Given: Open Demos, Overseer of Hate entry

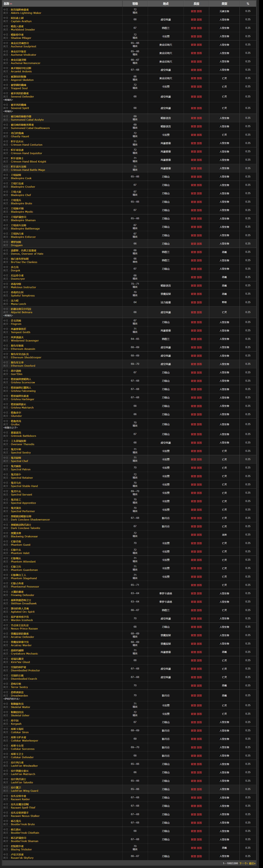Looking at the screenshot, I should pyautogui.click(x=27, y=254).
